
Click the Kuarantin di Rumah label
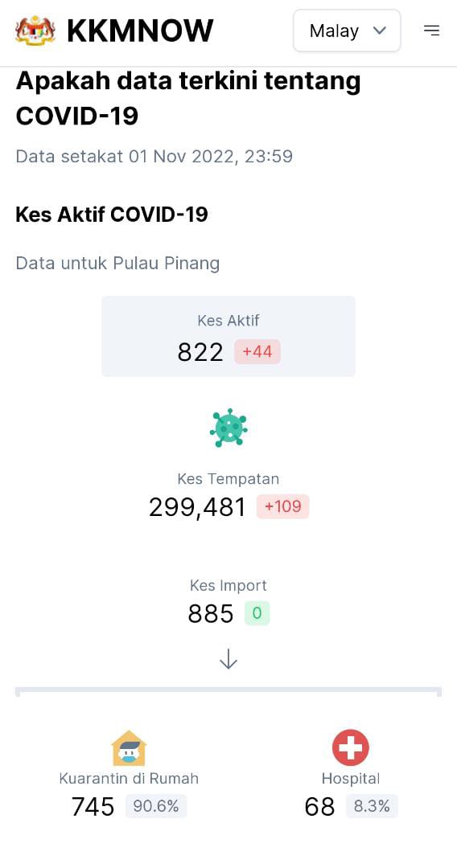tap(129, 778)
